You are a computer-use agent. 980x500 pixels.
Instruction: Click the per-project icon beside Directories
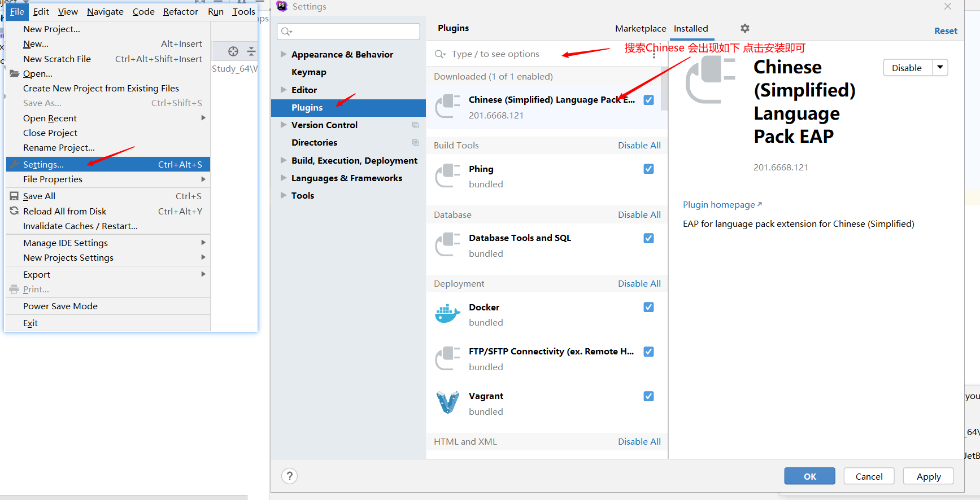415,143
